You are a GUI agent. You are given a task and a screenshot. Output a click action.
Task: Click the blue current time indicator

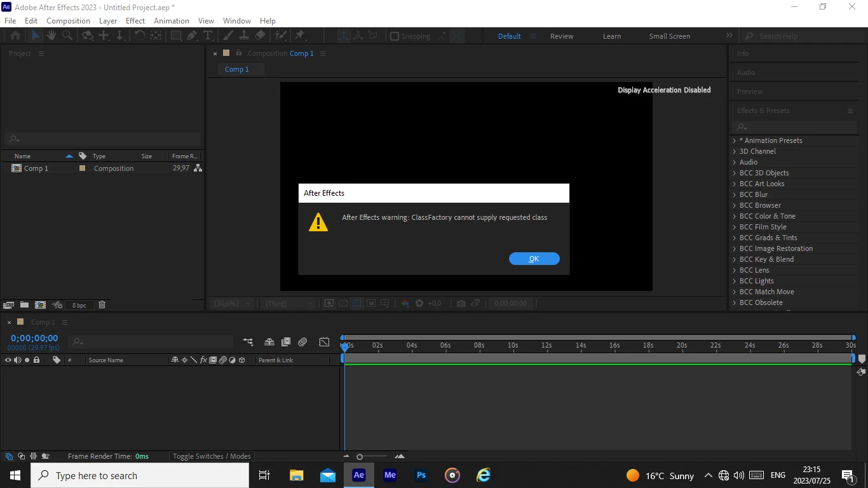345,346
